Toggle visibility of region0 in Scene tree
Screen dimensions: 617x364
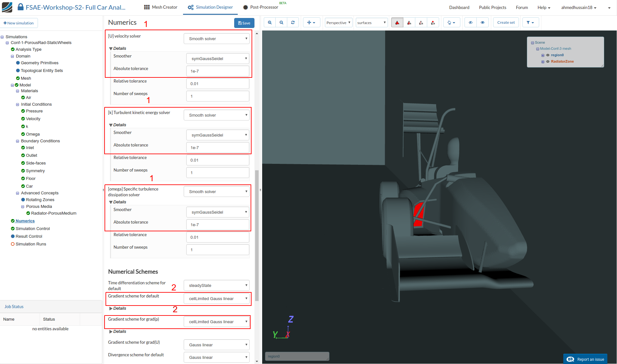(x=548, y=55)
